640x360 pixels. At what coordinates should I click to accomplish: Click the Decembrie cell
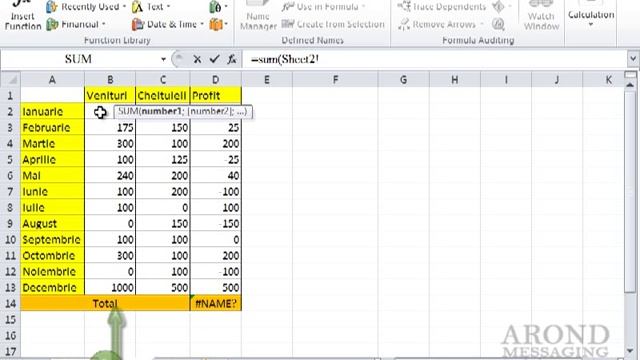[x=52, y=287]
